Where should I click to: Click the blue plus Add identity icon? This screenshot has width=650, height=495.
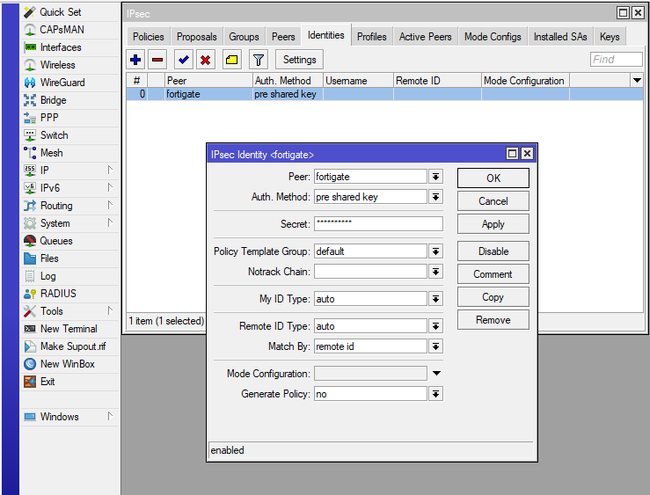point(136,60)
